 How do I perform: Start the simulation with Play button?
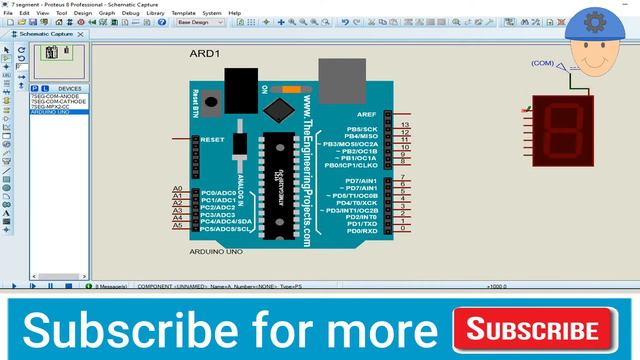point(14,286)
